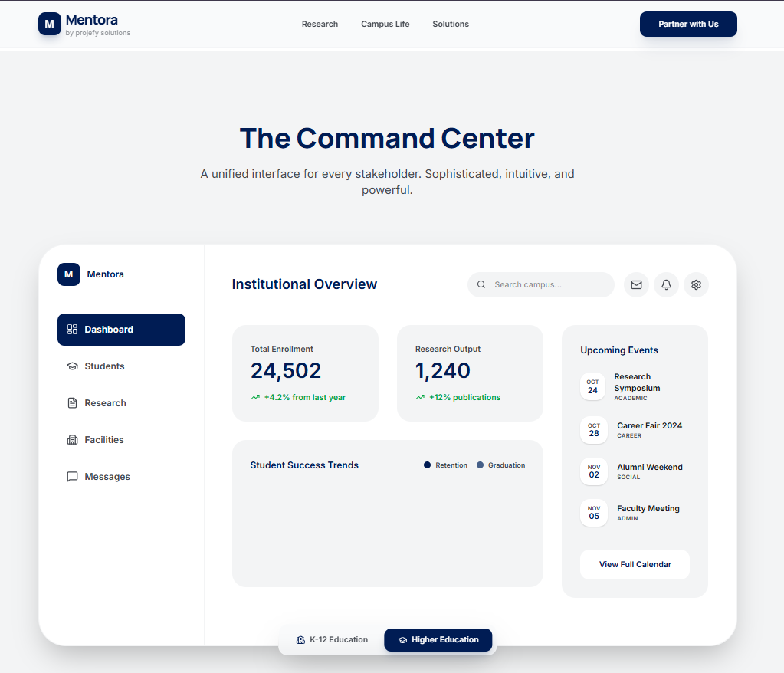
Task: Open Campus Life in top navigation
Action: [x=385, y=24]
